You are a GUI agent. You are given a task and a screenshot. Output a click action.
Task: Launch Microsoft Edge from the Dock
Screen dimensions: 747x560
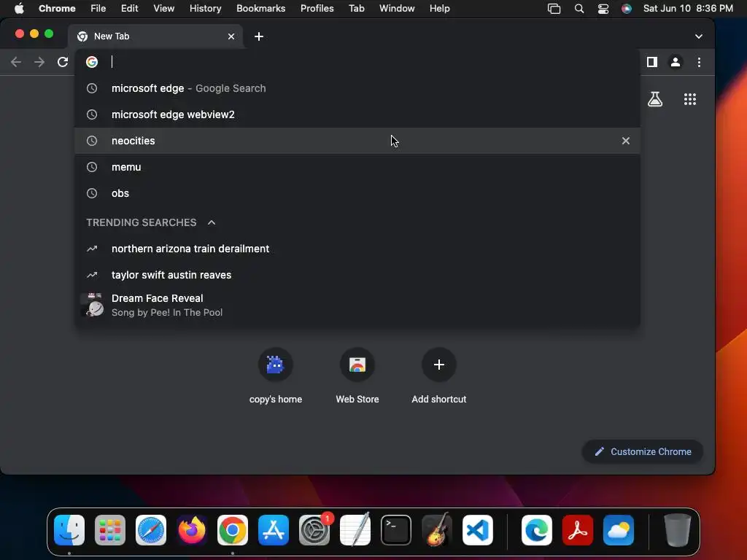[537, 529]
